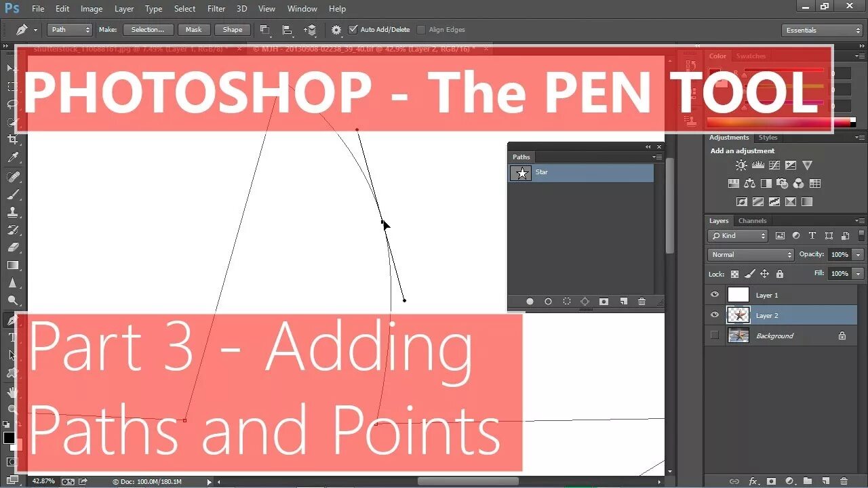Add an Invert adjustment
Image resolution: width=868 pixels, height=488 pixels.
point(741,201)
